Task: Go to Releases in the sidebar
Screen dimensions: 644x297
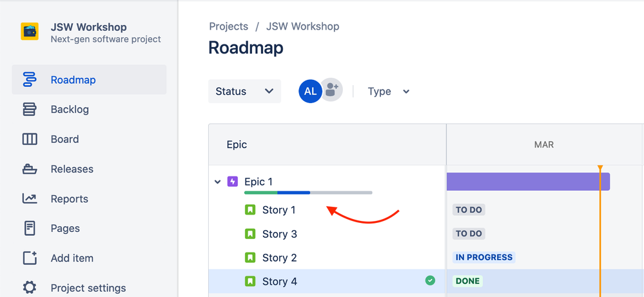Action: point(89,169)
